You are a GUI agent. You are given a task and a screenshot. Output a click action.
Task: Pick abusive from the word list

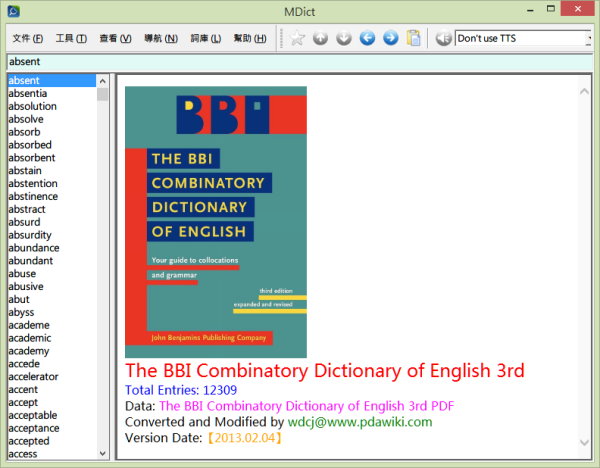26,287
